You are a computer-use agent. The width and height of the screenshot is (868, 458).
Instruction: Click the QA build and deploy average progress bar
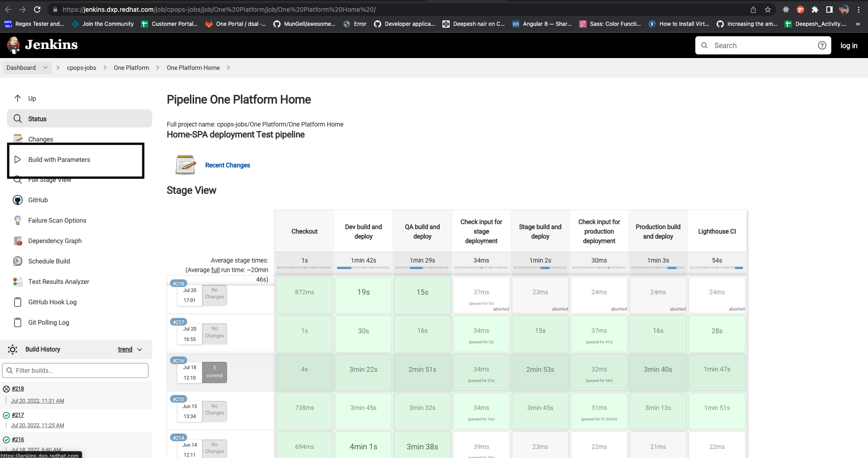[422, 268]
